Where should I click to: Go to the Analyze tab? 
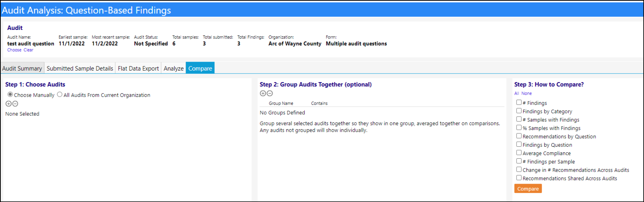pos(174,68)
